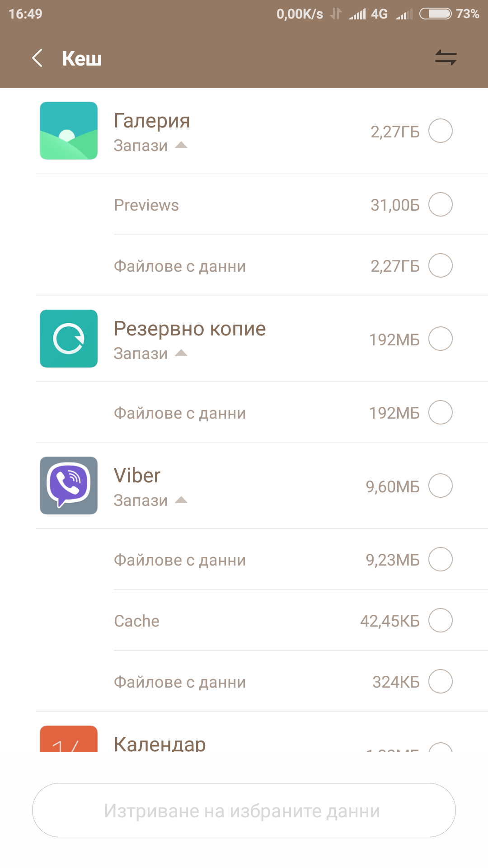
Task: Select the Viber Cache 42,45КБ radio button
Action: pos(441,620)
